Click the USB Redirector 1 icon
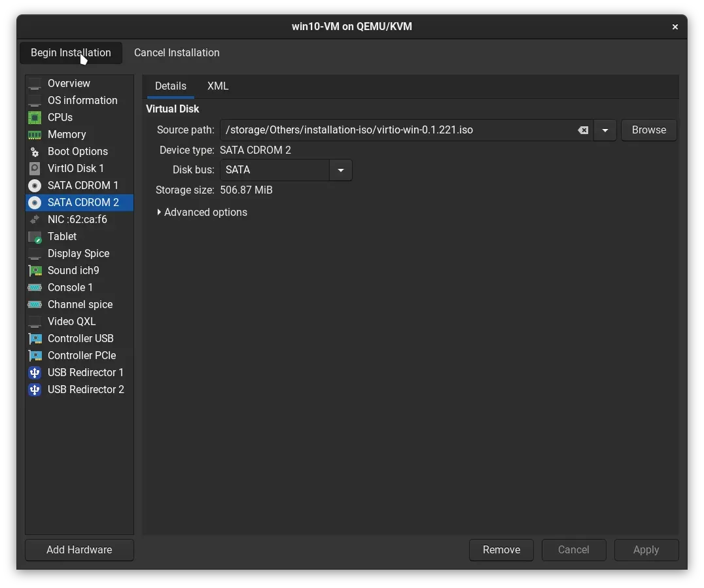 [35, 373]
